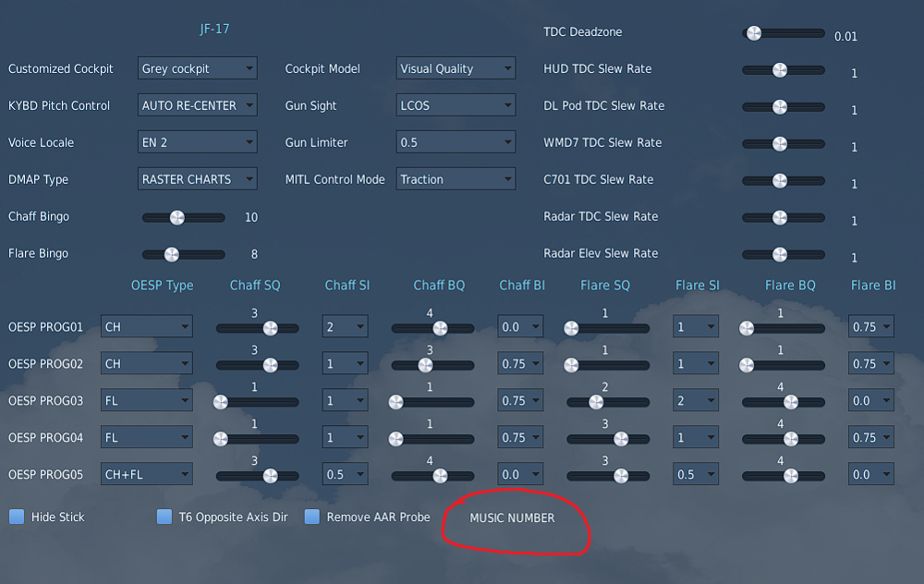Toggle Remove AAR Probe checkbox
The width and height of the screenshot is (924, 584).
[311, 517]
